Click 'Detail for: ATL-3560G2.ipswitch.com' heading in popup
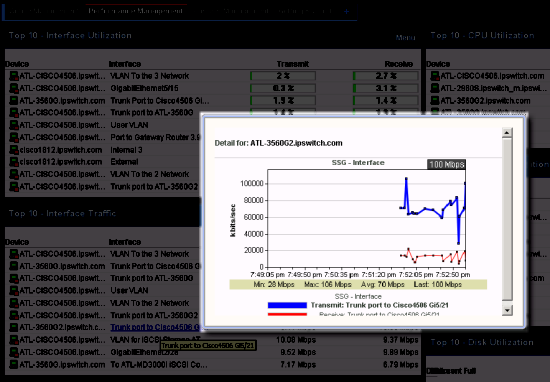The width and height of the screenshot is (550, 382). coord(279,143)
